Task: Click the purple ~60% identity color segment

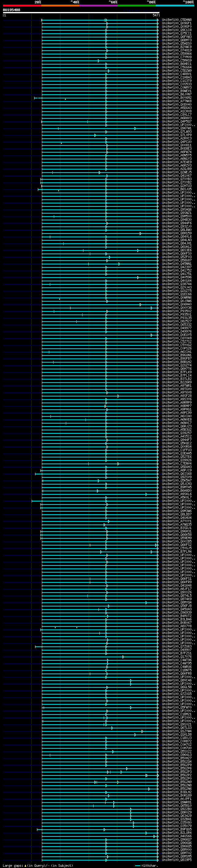Action: 98,6
